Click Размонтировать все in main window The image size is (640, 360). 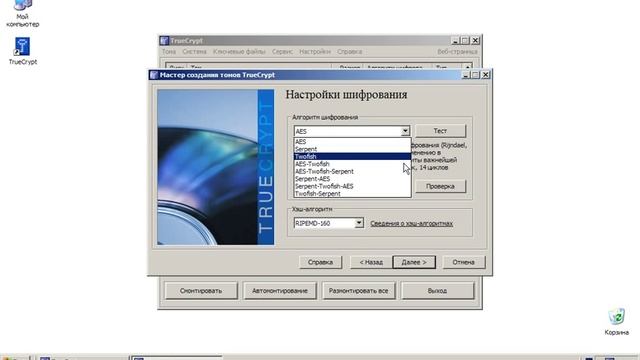(358, 291)
